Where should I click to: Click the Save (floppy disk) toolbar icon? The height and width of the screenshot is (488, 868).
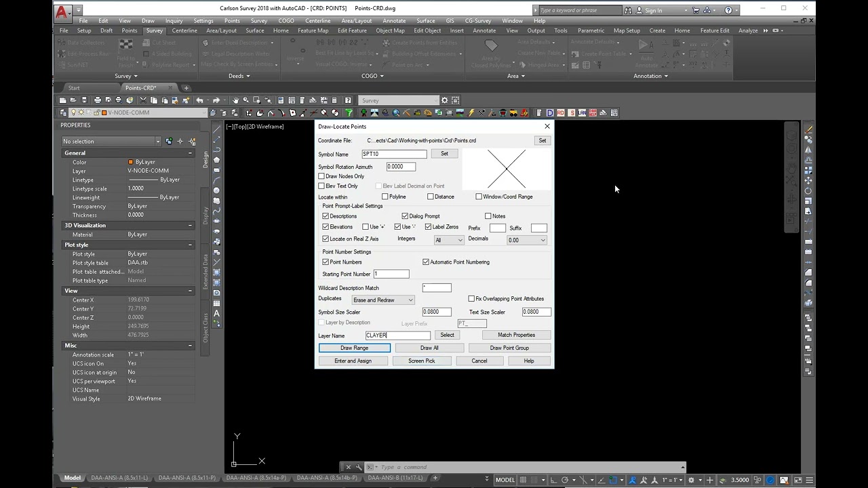(84, 100)
